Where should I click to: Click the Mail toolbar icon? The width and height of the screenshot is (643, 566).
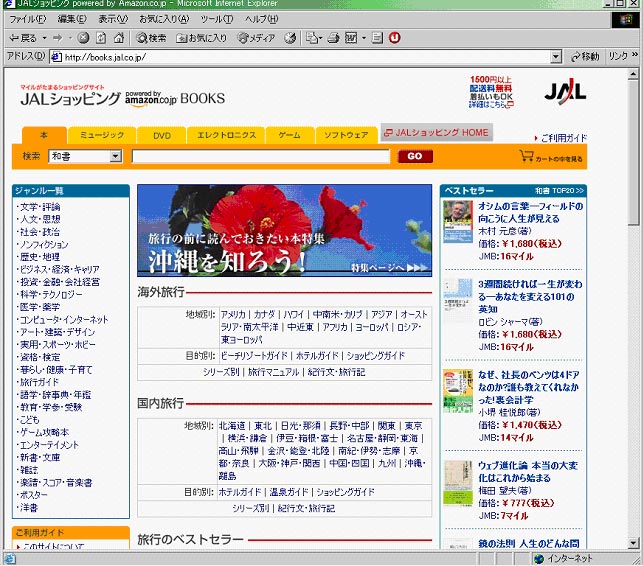coord(314,38)
